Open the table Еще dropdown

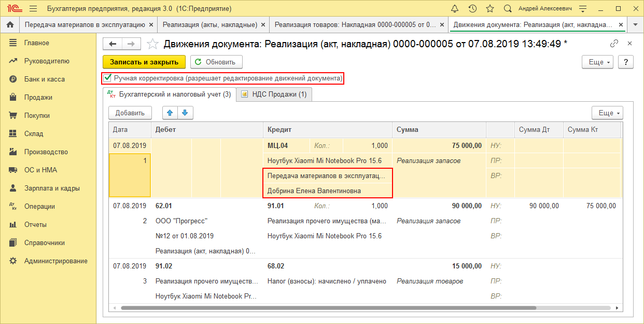point(607,113)
